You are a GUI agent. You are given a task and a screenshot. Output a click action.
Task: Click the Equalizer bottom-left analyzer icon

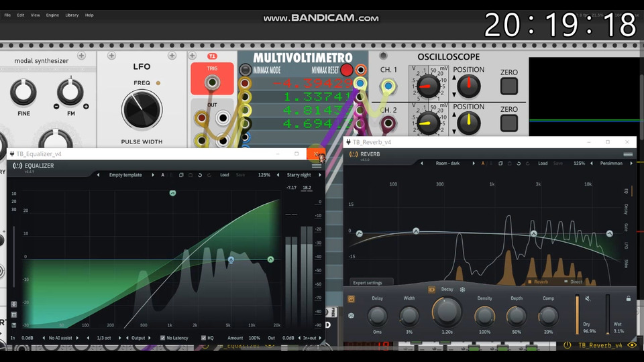click(14, 325)
